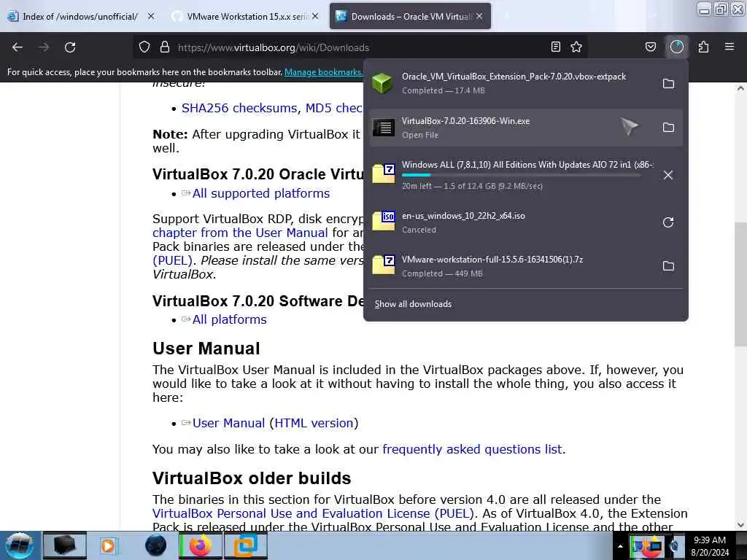Click Show all downloads
This screenshot has width=747, height=560.
(x=413, y=304)
